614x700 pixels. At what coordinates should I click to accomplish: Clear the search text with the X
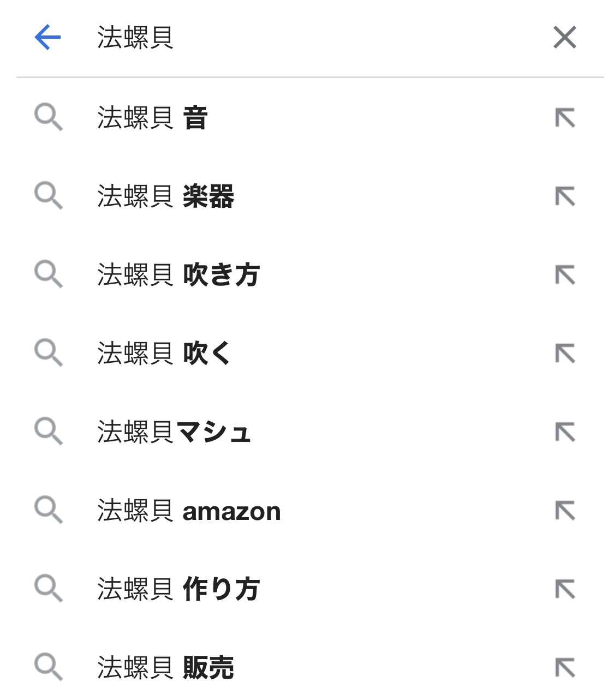pyautogui.click(x=564, y=38)
